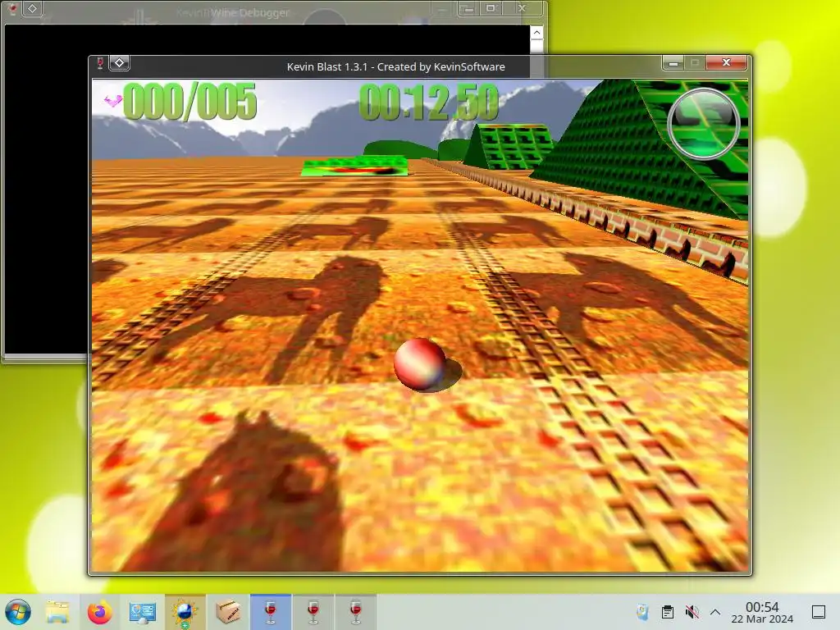
Task: Open the globe software icon on taskbar
Action: click(x=185, y=612)
